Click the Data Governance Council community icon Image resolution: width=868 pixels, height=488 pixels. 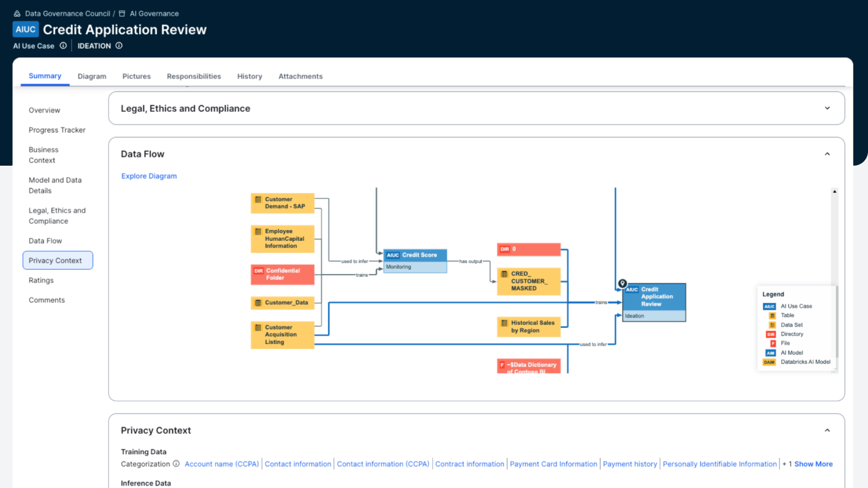coord(17,13)
